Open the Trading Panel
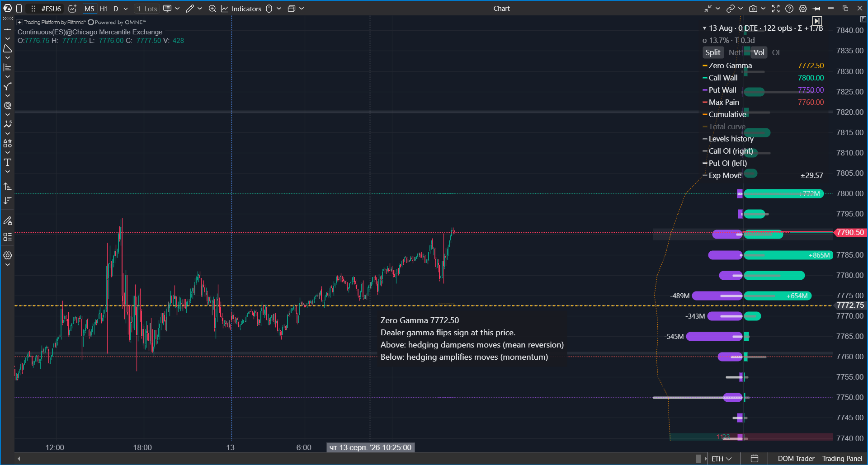The width and height of the screenshot is (868, 465). [x=842, y=459]
